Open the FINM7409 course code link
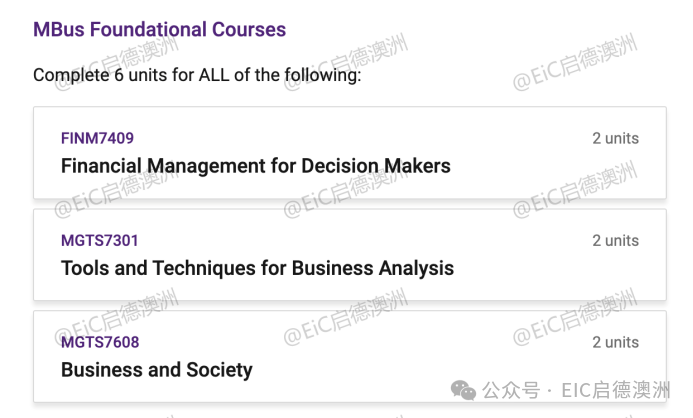The image size is (693, 418). tap(97, 138)
